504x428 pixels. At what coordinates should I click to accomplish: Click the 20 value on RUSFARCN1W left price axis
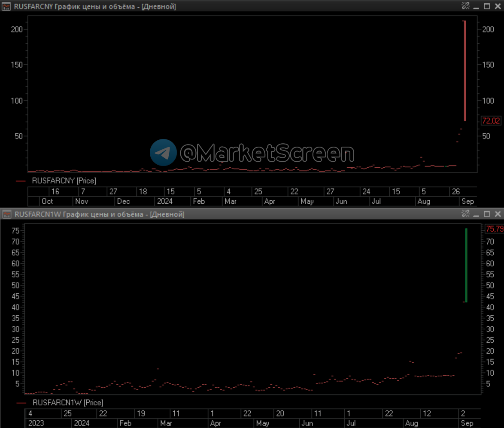[15, 351]
